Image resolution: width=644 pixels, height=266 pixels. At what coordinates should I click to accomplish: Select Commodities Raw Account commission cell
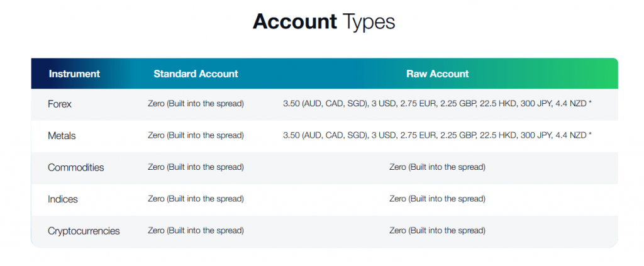pyautogui.click(x=437, y=167)
